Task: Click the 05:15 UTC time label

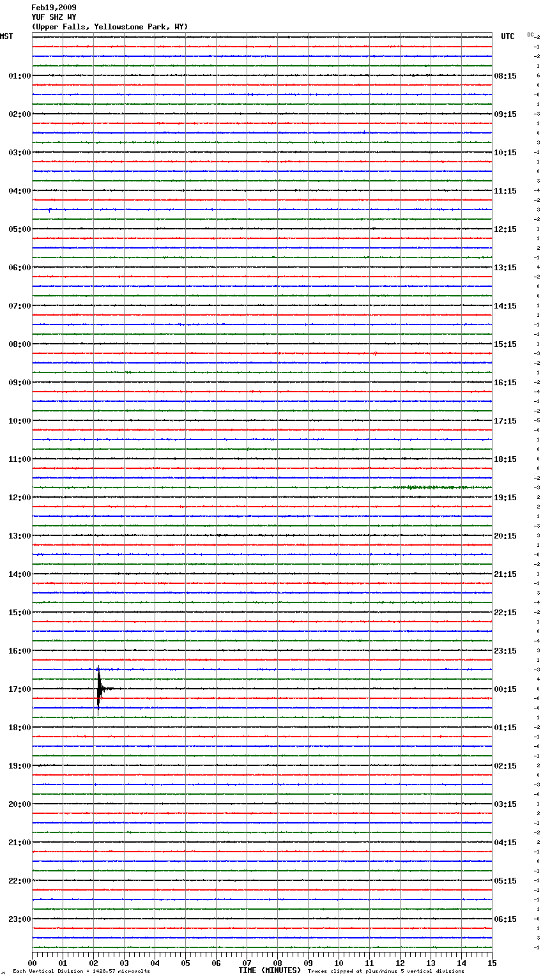Action: [x=505, y=881]
